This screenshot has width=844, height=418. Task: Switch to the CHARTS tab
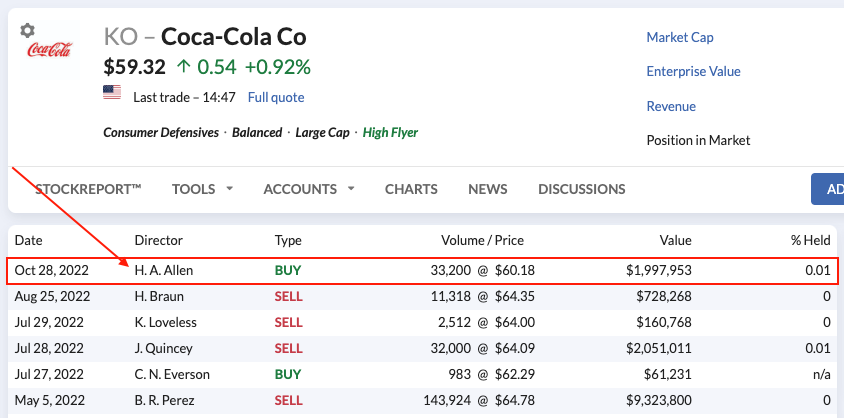click(411, 189)
